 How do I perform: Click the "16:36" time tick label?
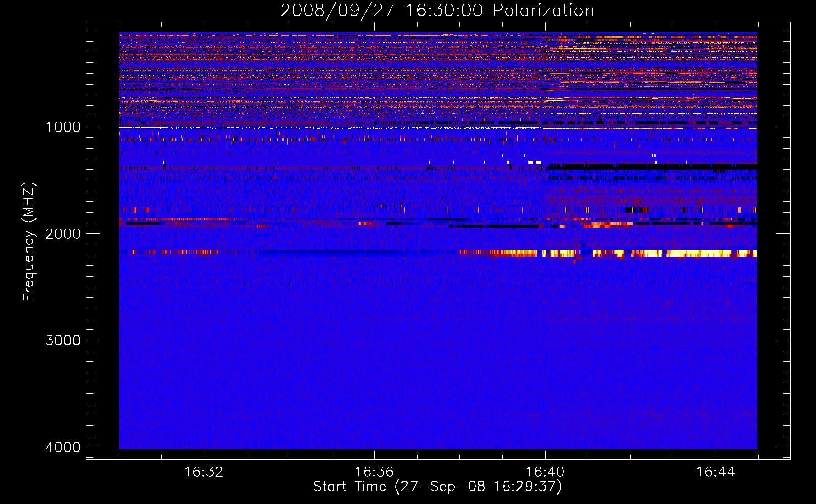pos(374,472)
